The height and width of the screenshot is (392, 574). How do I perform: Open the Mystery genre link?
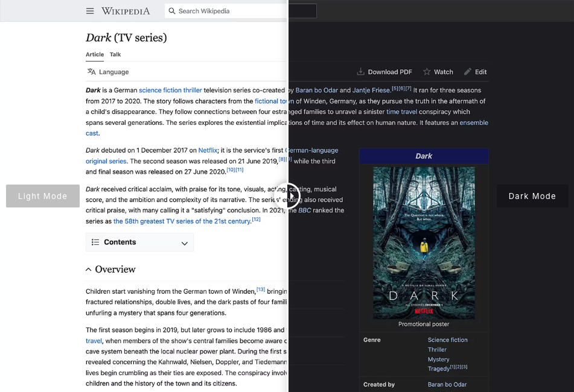[439, 359]
